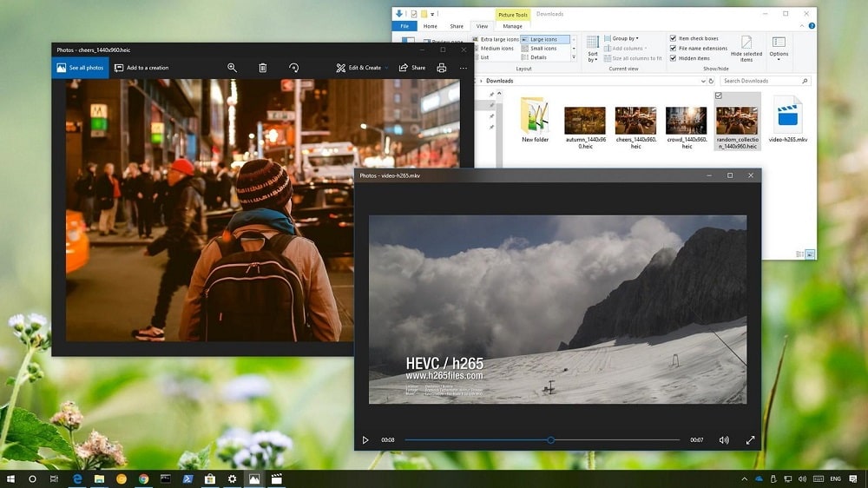The image size is (868, 488).
Task: Click the See all photos button
Action: pyautogui.click(x=80, y=68)
